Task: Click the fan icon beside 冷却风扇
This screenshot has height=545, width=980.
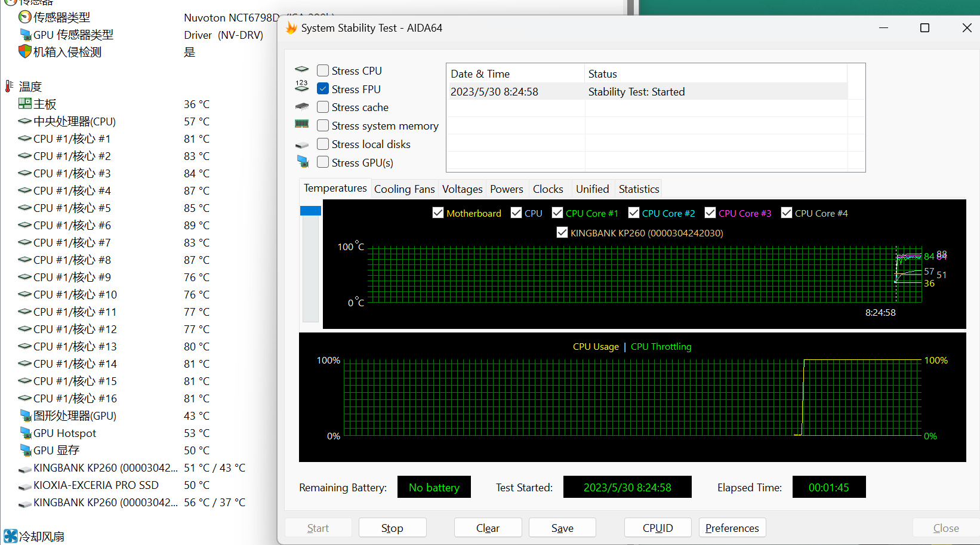Action: [11, 536]
